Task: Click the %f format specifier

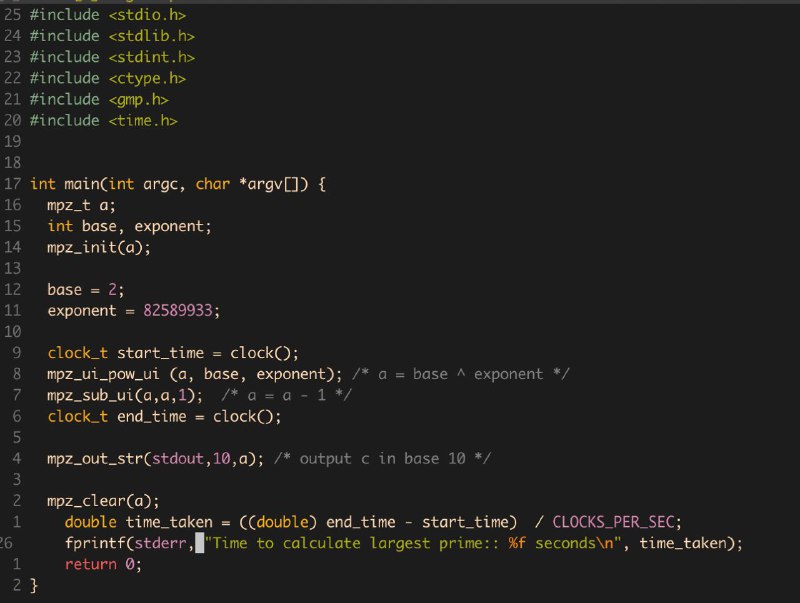Action: (x=517, y=543)
